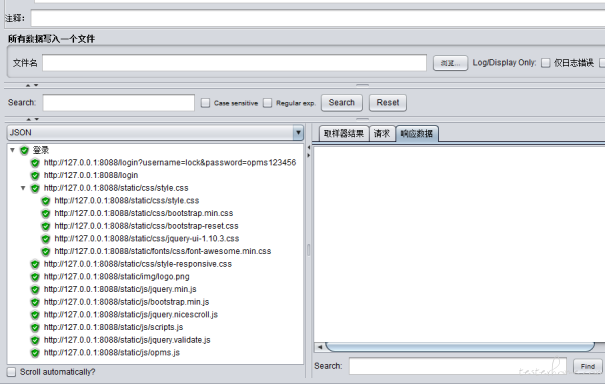The image size is (605, 385).
Task: Click green shield next to opms.js
Action: click(x=35, y=353)
